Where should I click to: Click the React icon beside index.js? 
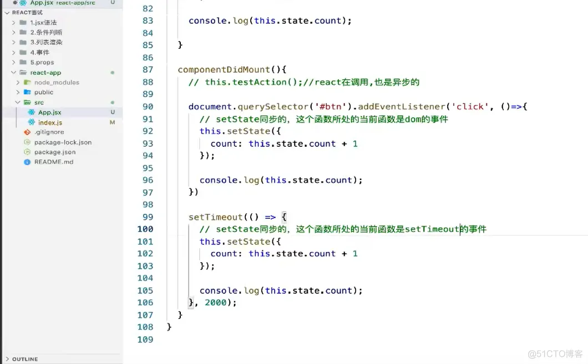pyautogui.click(x=32, y=122)
